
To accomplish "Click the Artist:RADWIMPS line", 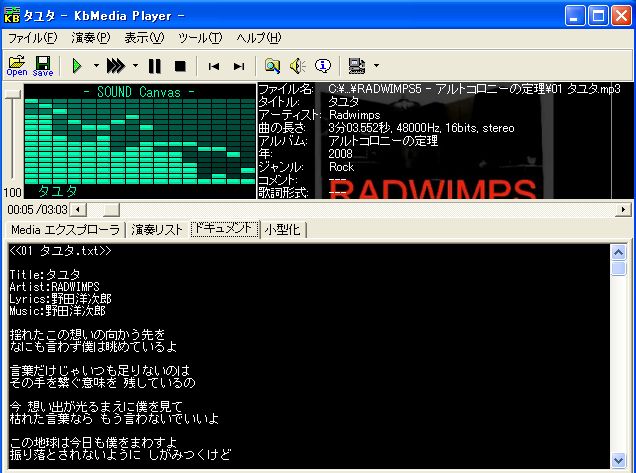I will click(54, 287).
